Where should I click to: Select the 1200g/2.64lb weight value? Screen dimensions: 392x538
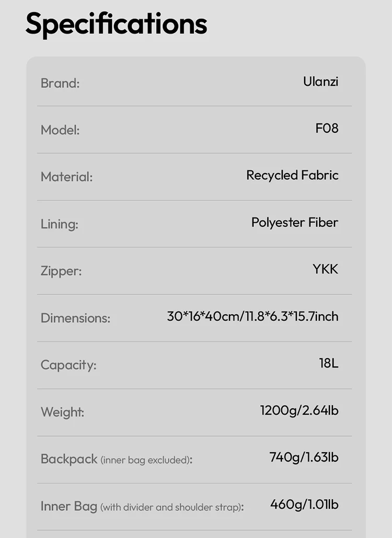pyautogui.click(x=299, y=410)
